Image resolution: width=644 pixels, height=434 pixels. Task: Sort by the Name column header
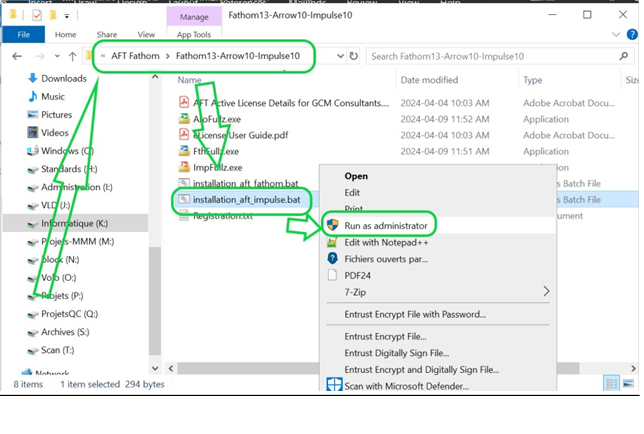click(189, 80)
